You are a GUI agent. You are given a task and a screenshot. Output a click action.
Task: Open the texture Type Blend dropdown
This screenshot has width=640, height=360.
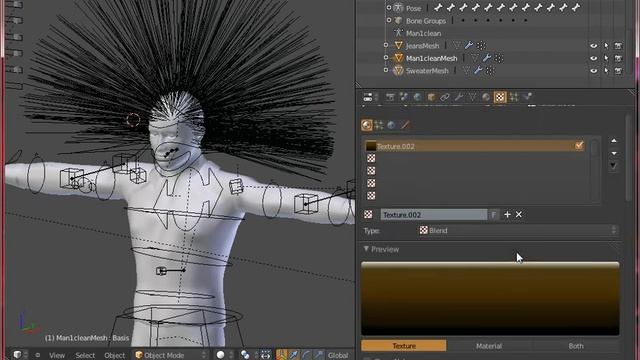518,231
